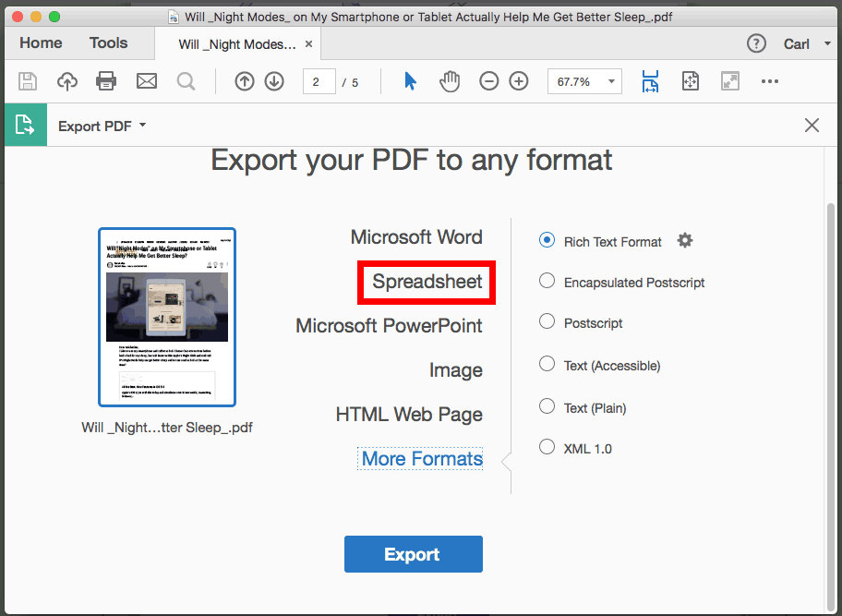This screenshot has height=616, width=842.
Task: Click the upload to cloud icon
Action: pos(67,81)
